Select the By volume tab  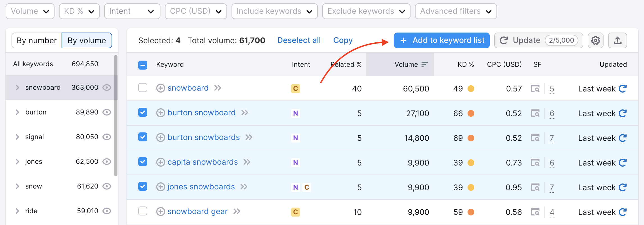[x=87, y=40]
